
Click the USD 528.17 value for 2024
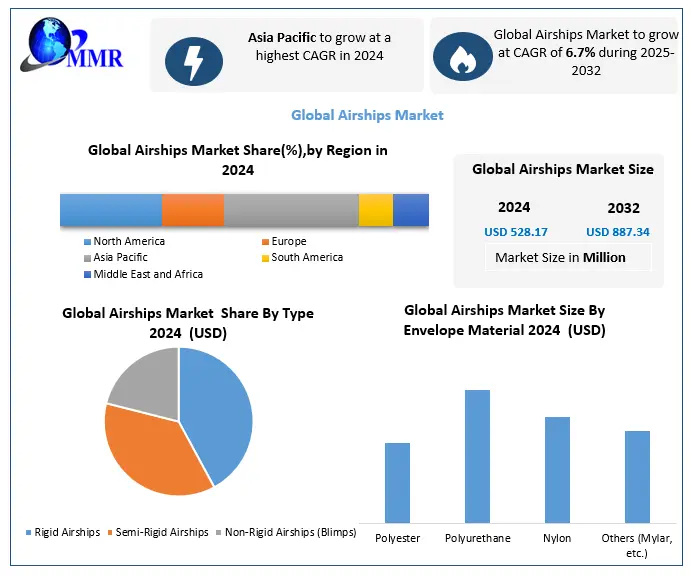(515, 232)
